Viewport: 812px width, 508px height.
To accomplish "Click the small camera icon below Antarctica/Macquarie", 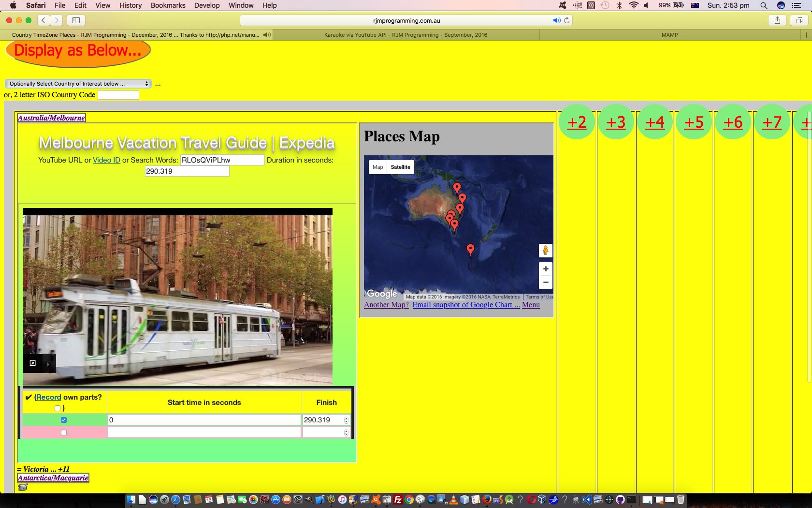I will (x=23, y=487).
